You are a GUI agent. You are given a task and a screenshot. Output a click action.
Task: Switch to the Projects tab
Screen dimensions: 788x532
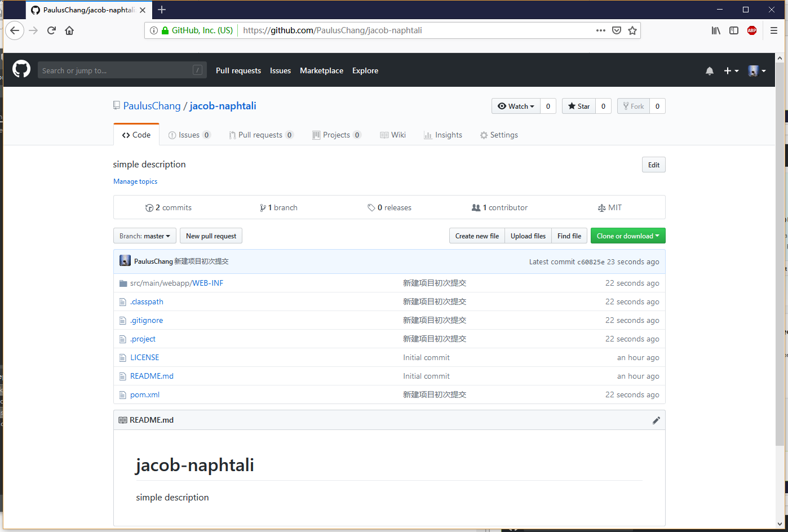pyautogui.click(x=337, y=135)
